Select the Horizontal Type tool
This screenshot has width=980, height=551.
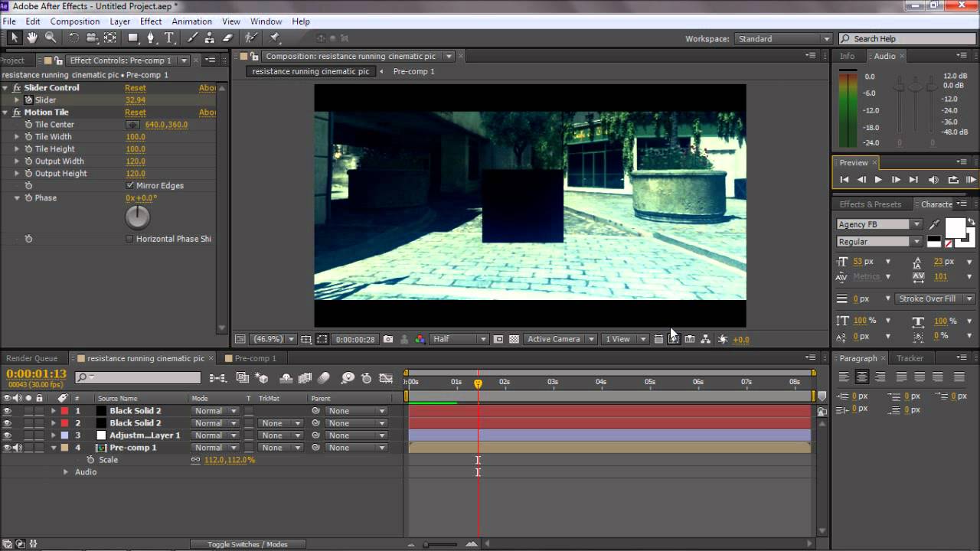[169, 37]
